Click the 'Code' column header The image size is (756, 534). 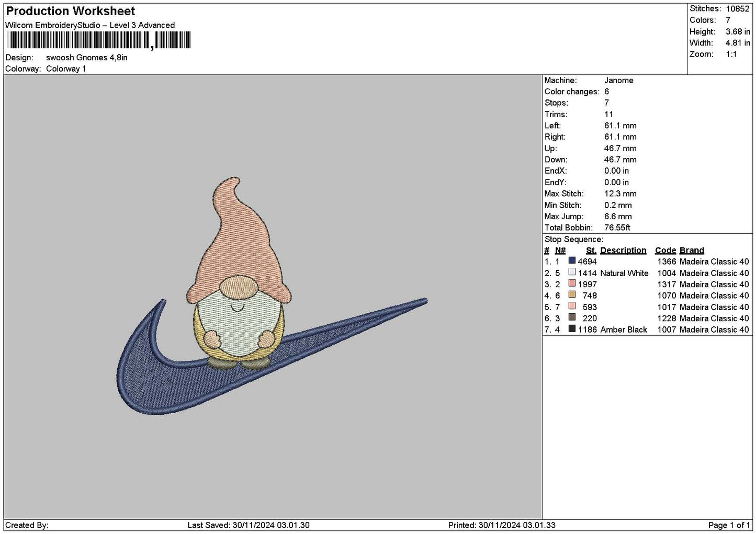pos(665,251)
